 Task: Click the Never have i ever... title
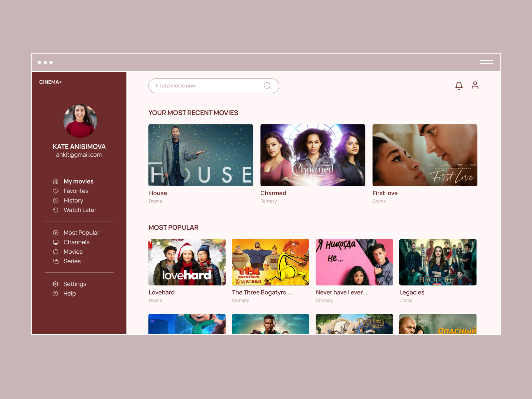click(x=341, y=293)
